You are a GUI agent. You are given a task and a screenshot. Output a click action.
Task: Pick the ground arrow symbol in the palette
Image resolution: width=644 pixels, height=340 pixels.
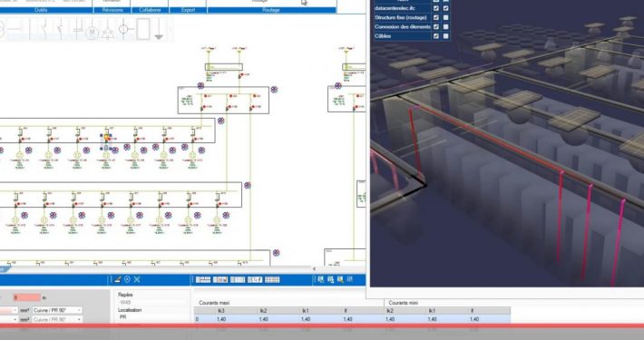pyautogui.click(x=159, y=30)
